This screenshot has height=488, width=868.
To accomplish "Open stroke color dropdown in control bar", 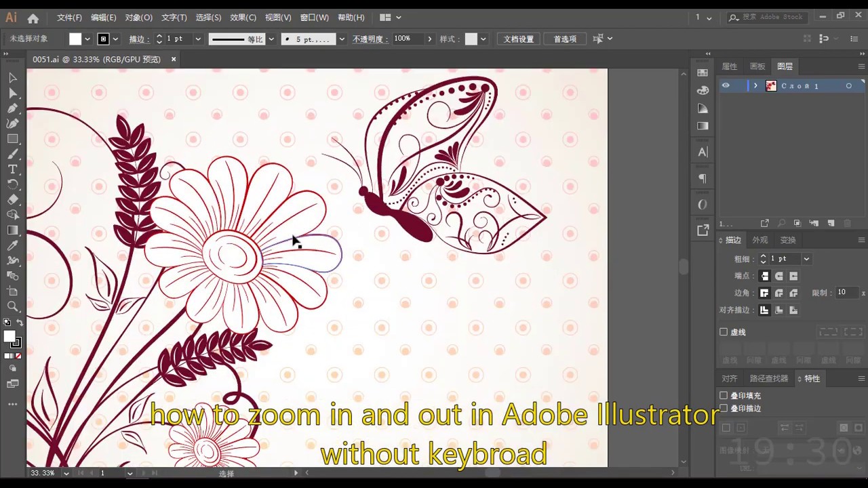I will pos(115,39).
